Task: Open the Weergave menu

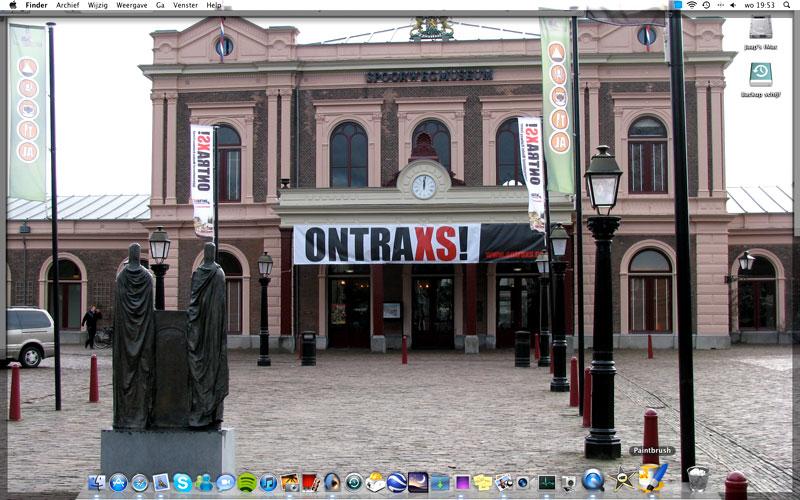Action: pos(132,5)
